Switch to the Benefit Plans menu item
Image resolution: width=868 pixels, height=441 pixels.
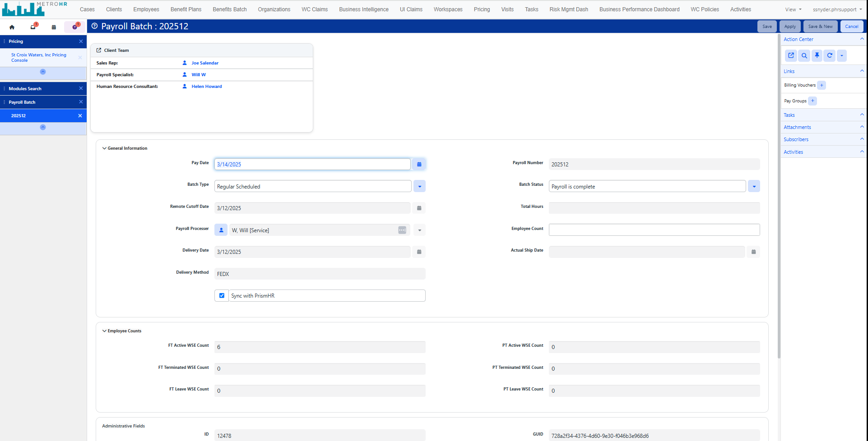186,9
